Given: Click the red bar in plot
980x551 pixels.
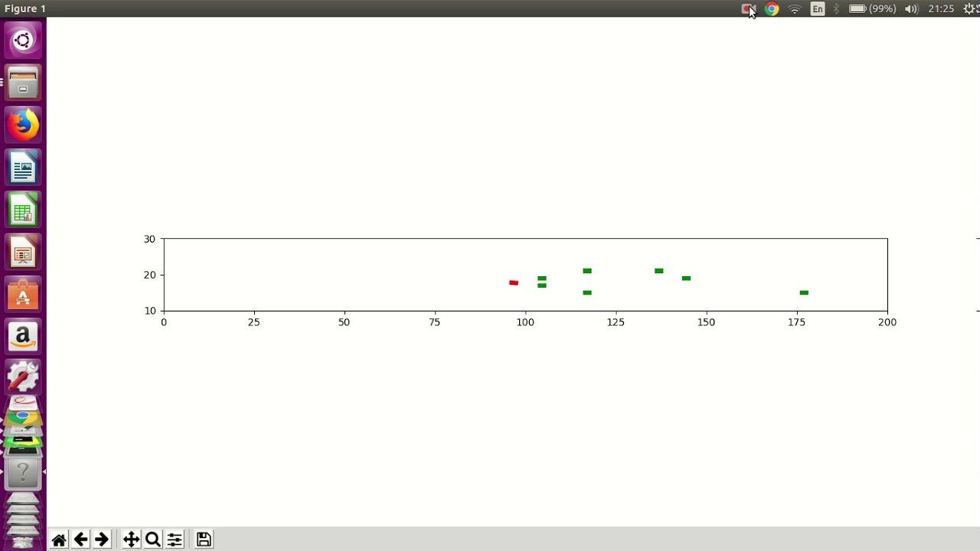Looking at the screenshot, I should pyautogui.click(x=514, y=283).
